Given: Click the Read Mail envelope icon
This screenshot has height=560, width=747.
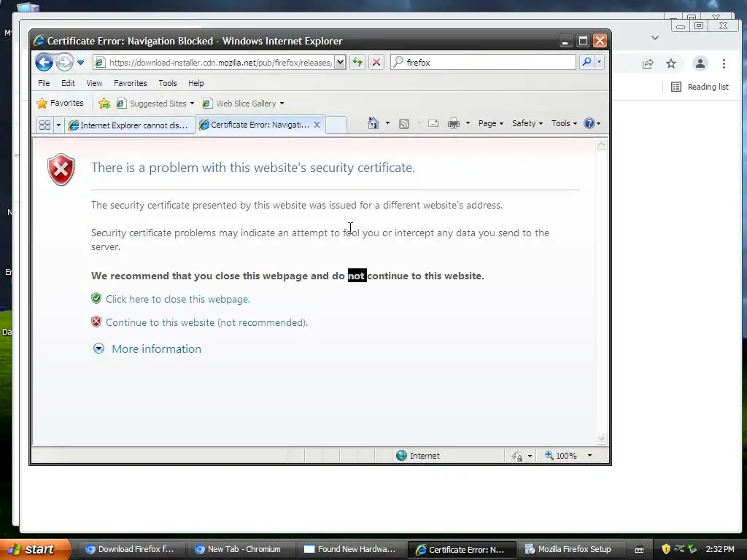Looking at the screenshot, I should pyautogui.click(x=433, y=123).
